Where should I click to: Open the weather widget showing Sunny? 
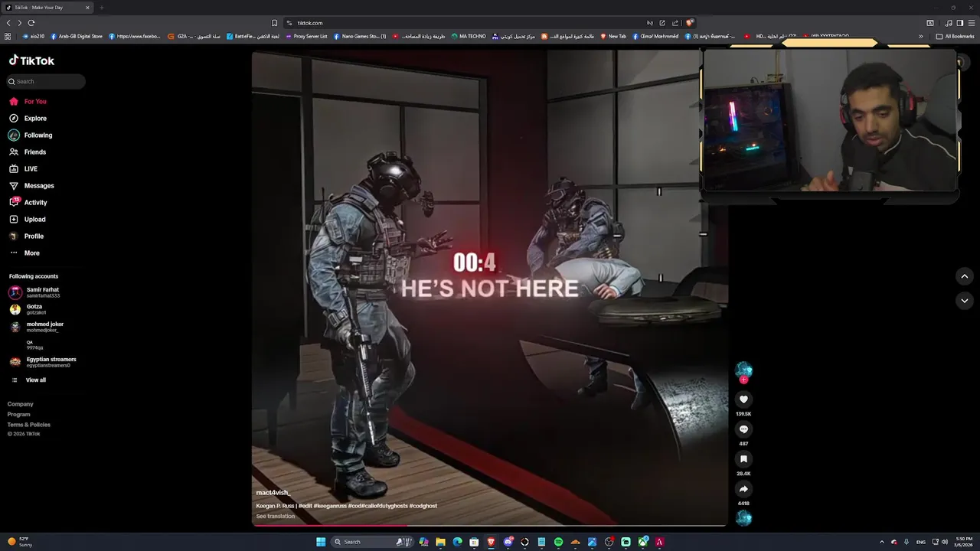click(20, 542)
